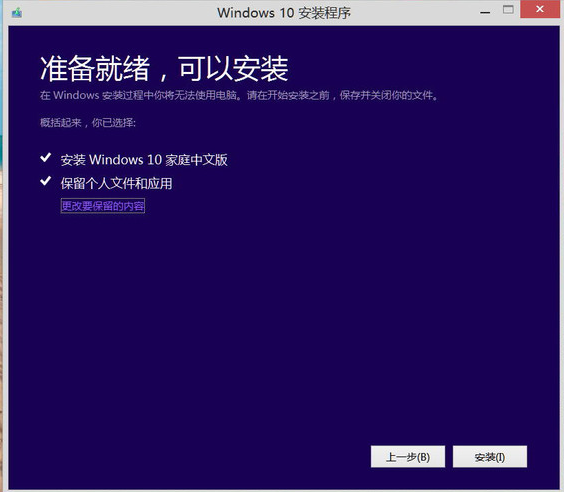Click the 安装(I) install button
This screenshot has width=564, height=492.
point(490,457)
